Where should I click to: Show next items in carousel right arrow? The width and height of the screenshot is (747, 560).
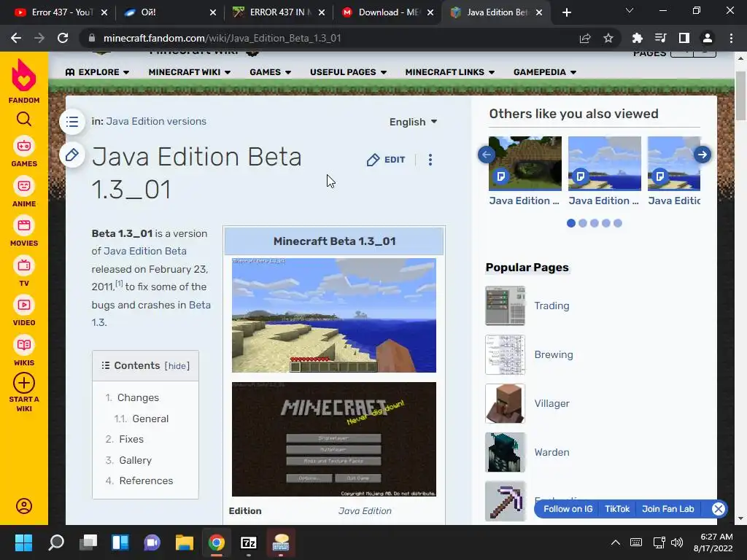click(703, 155)
